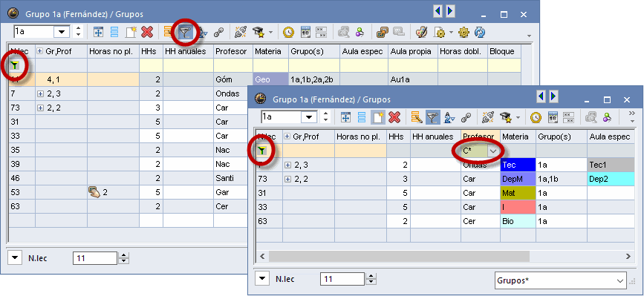
Task: Click new lesson icon in back window toolbar
Action: [x=131, y=32]
